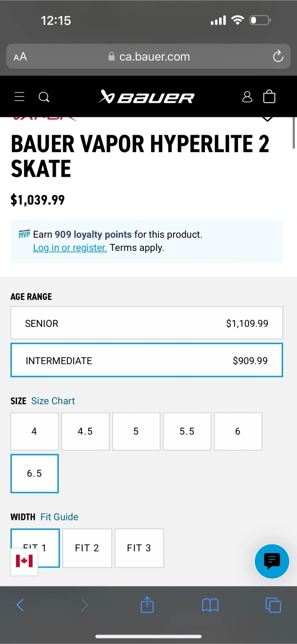Tap the ca.bauer.com address field

(x=148, y=56)
